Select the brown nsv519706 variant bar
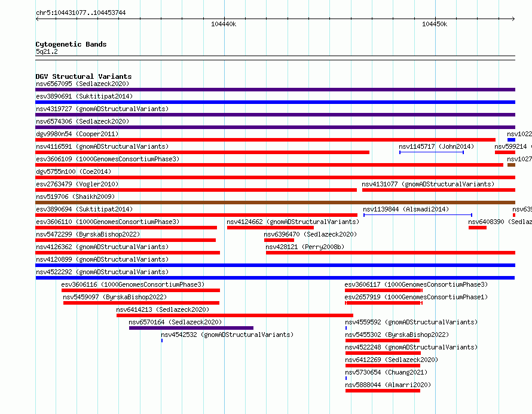532x414 pixels. pyautogui.click(x=275, y=203)
